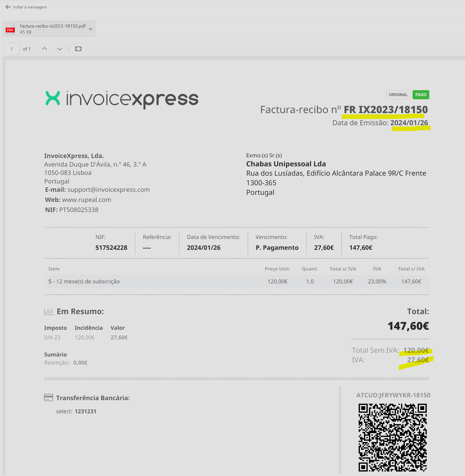Click Preço Unit. column header
Image resolution: width=465 pixels, height=476 pixels.
[277, 269]
